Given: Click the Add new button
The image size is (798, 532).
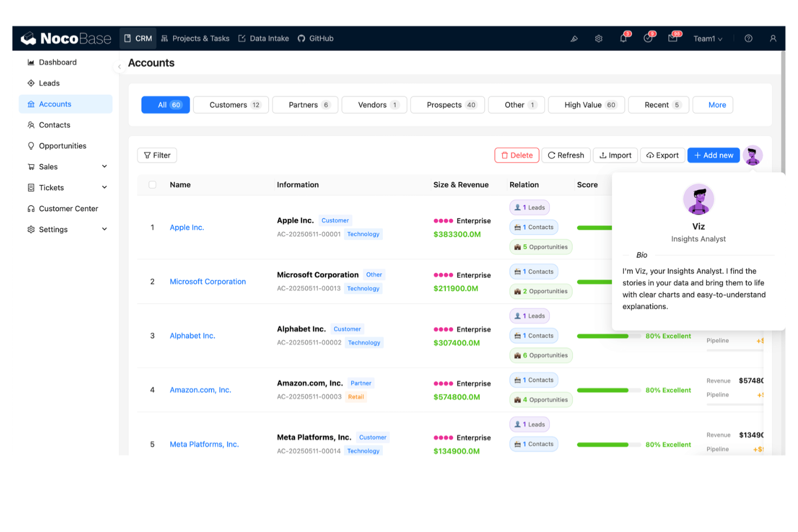Looking at the screenshot, I should tap(714, 155).
